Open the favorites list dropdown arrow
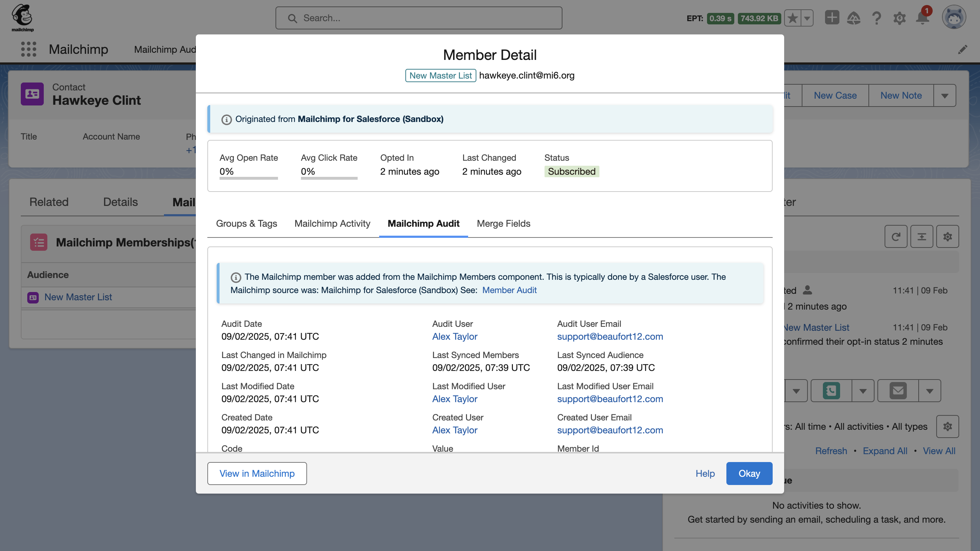980x551 pixels. pos(807,18)
